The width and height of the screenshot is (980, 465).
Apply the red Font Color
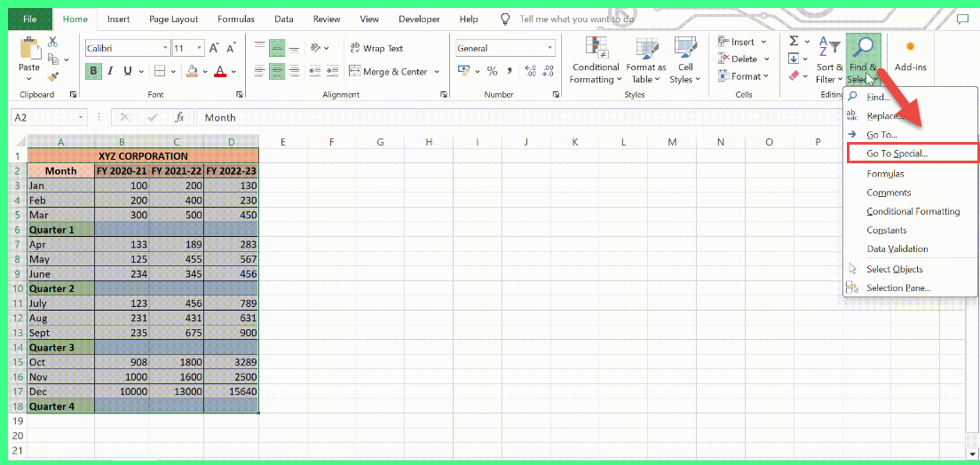220,71
